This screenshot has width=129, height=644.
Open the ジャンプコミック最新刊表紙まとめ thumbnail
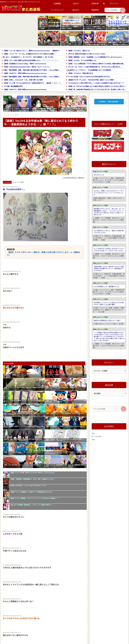[x=117, y=23]
